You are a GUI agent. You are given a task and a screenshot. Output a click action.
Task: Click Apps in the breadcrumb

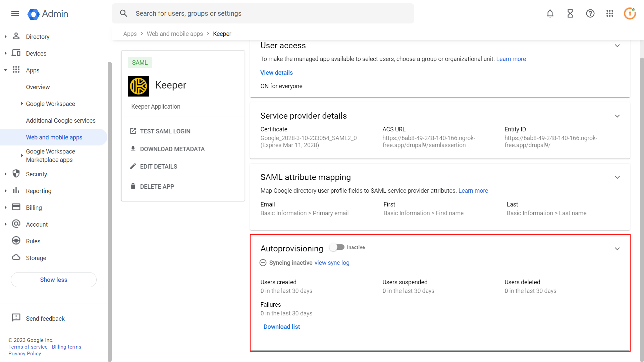pyautogui.click(x=130, y=34)
